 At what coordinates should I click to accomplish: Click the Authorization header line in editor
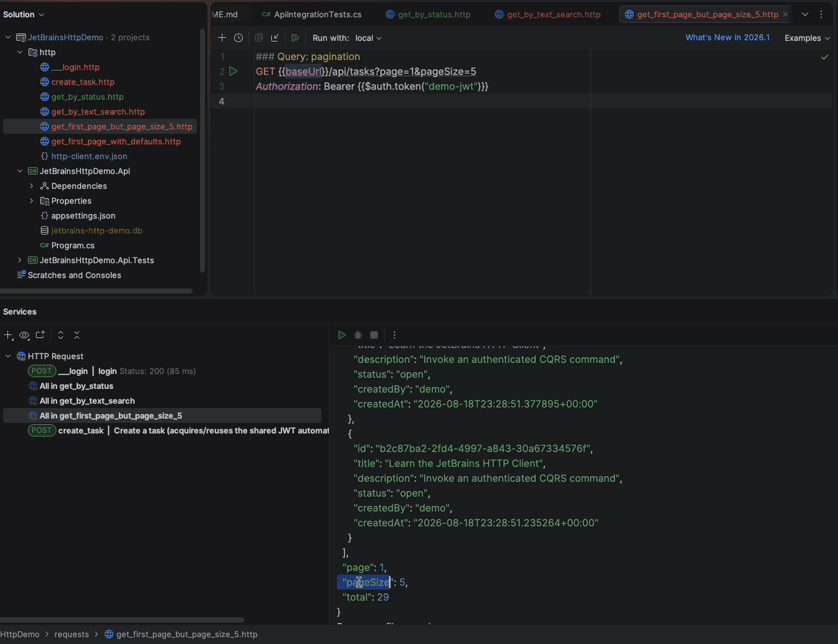372,86
